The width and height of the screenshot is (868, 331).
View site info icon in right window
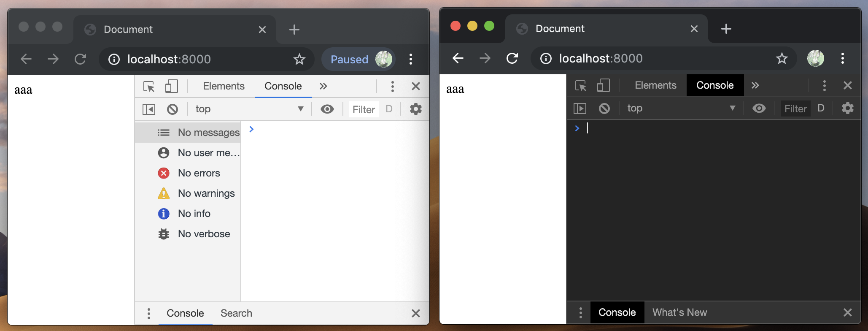coord(546,58)
